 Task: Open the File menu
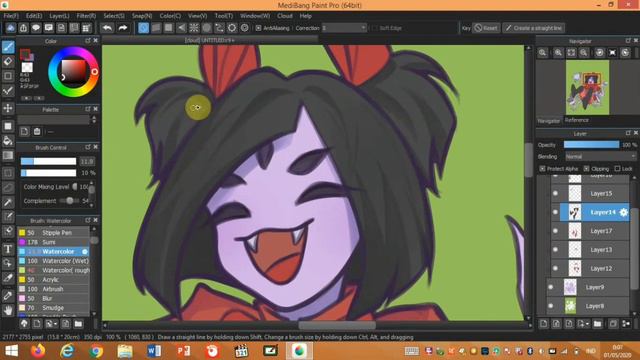[11, 16]
